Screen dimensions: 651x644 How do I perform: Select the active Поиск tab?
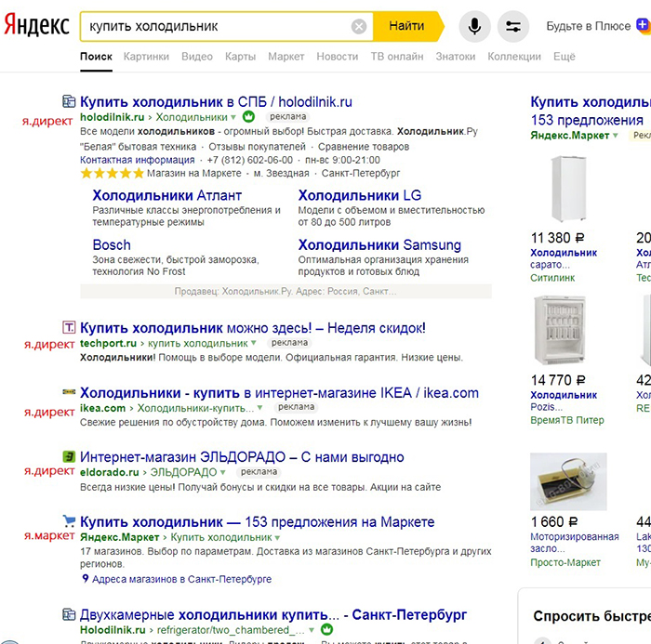(x=96, y=57)
